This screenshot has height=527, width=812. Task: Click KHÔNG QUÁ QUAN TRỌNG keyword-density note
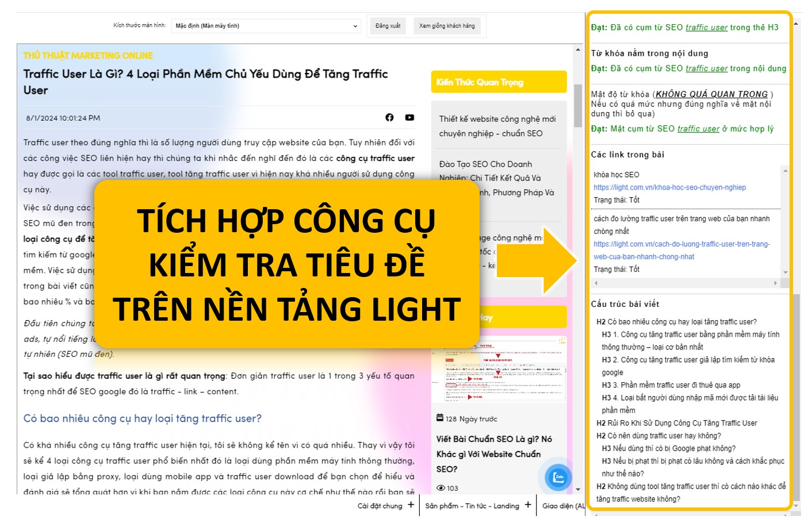tap(711, 94)
